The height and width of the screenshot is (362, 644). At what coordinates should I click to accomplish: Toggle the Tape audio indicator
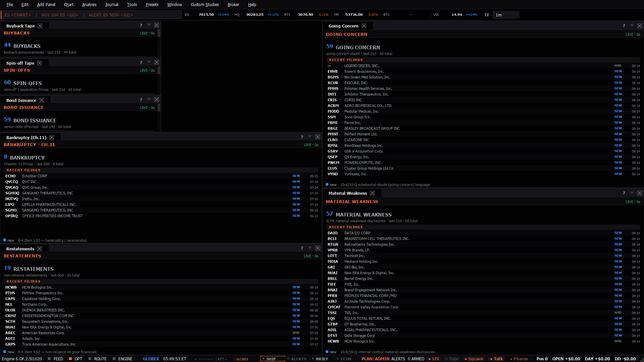pyautogui.click(x=452, y=359)
